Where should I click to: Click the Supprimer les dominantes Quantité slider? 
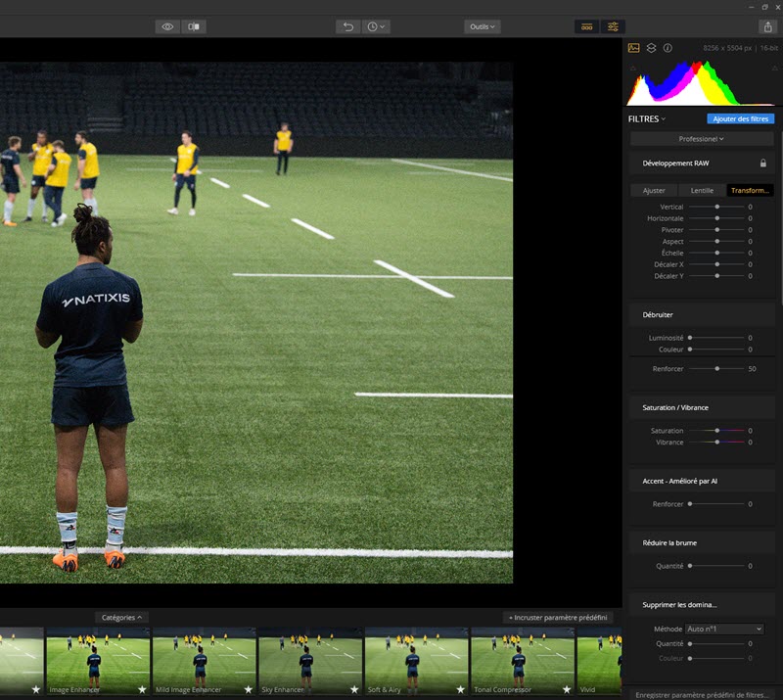tap(717, 644)
